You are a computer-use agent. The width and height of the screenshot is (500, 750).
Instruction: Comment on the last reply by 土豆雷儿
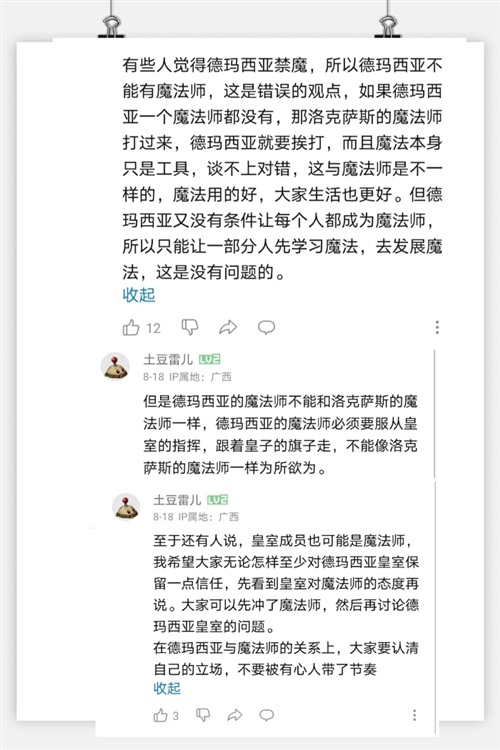267,715
